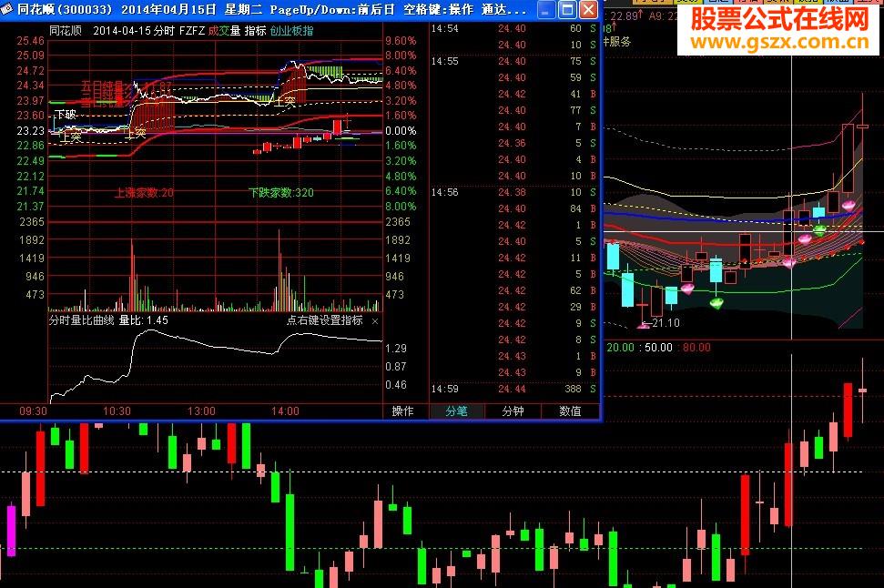
Task: Click the 10:30 time axis label
Action: pyautogui.click(x=117, y=411)
